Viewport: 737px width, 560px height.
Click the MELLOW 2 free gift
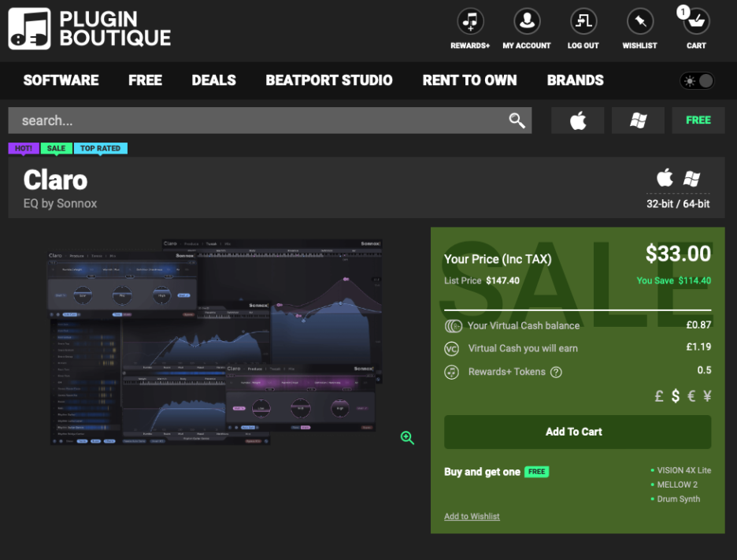[677, 484]
